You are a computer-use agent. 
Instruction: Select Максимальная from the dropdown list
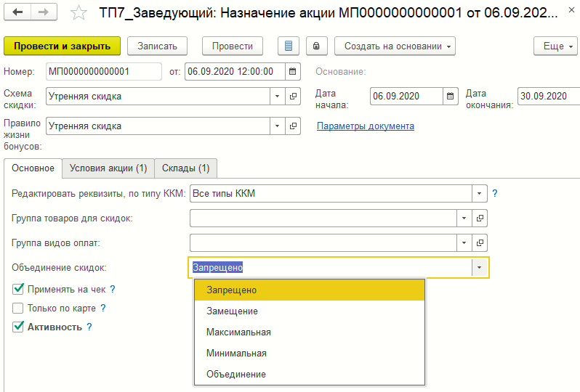click(238, 332)
